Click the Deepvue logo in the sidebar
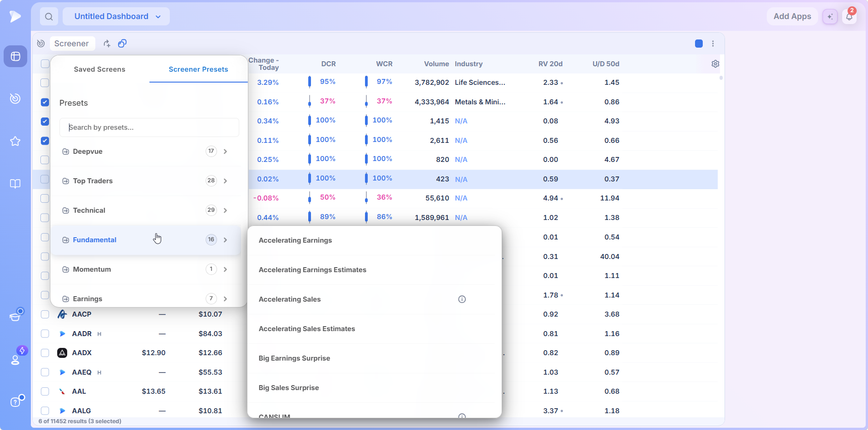Viewport: 868px width, 430px height. pyautogui.click(x=15, y=16)
